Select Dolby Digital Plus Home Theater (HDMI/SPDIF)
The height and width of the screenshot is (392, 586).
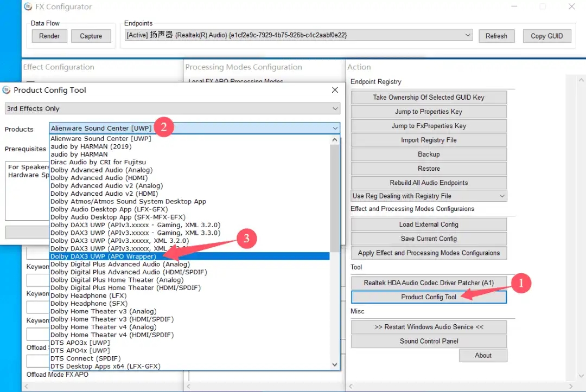tap(190, 287)
